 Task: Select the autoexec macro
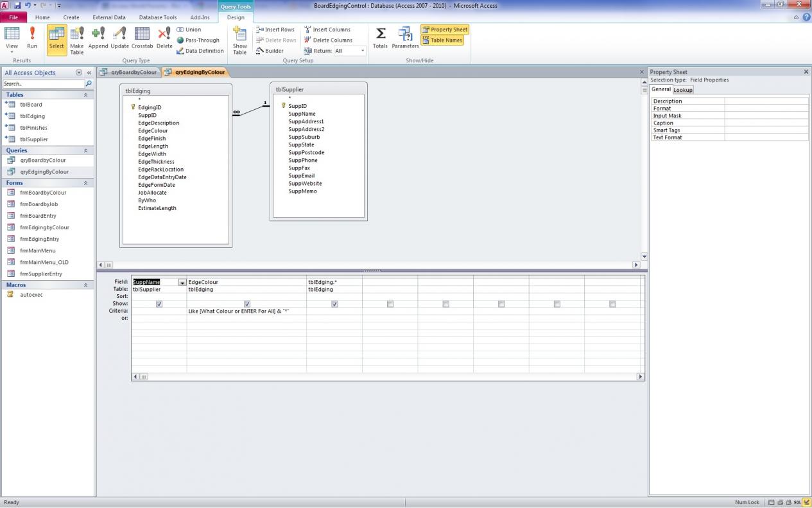(31, 295)
